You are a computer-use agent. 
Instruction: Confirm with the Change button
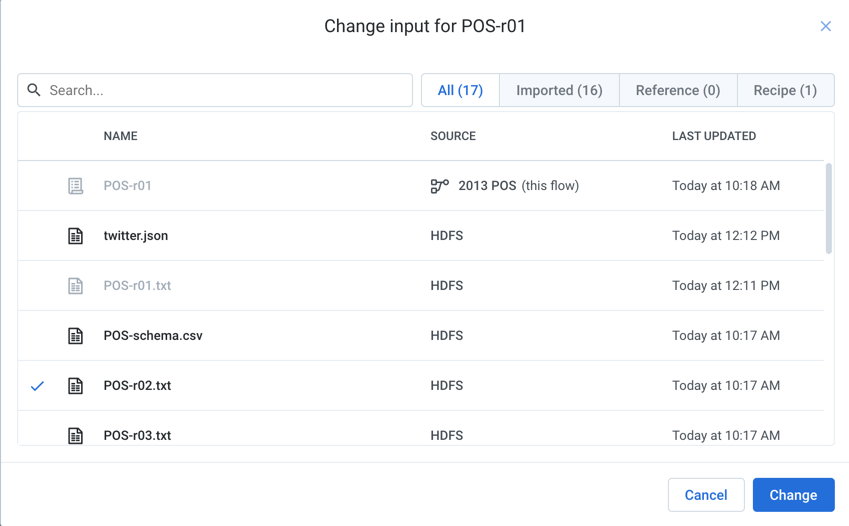pyautogui.click(x=793, y=495)
